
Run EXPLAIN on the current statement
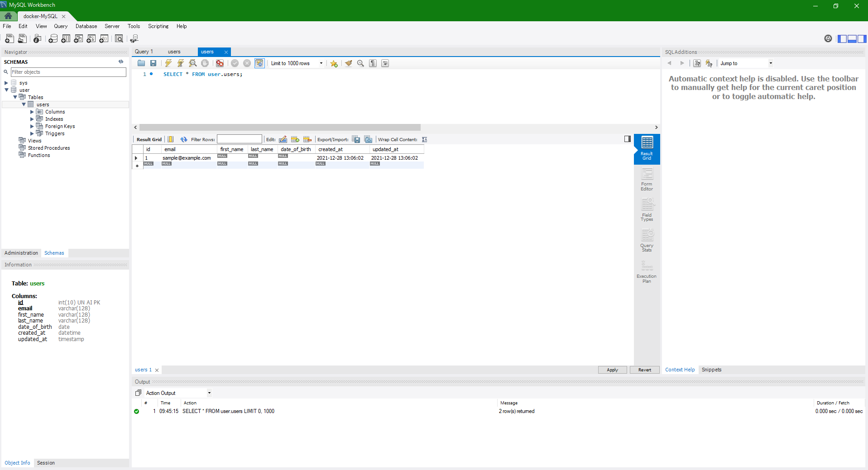[x=193, y=63]
